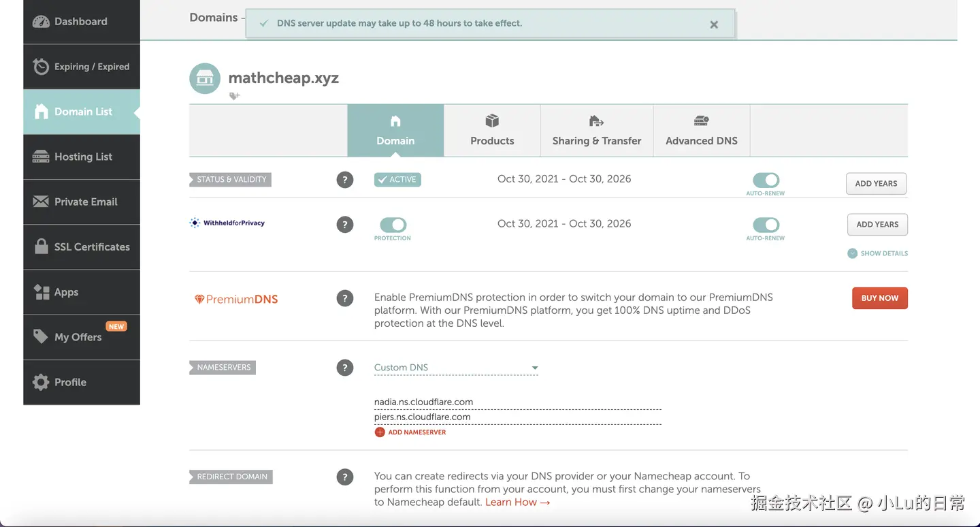This screenshot has height=527, width=980.
Task: Click the Status & Validity label
Action: coord(230,180)
